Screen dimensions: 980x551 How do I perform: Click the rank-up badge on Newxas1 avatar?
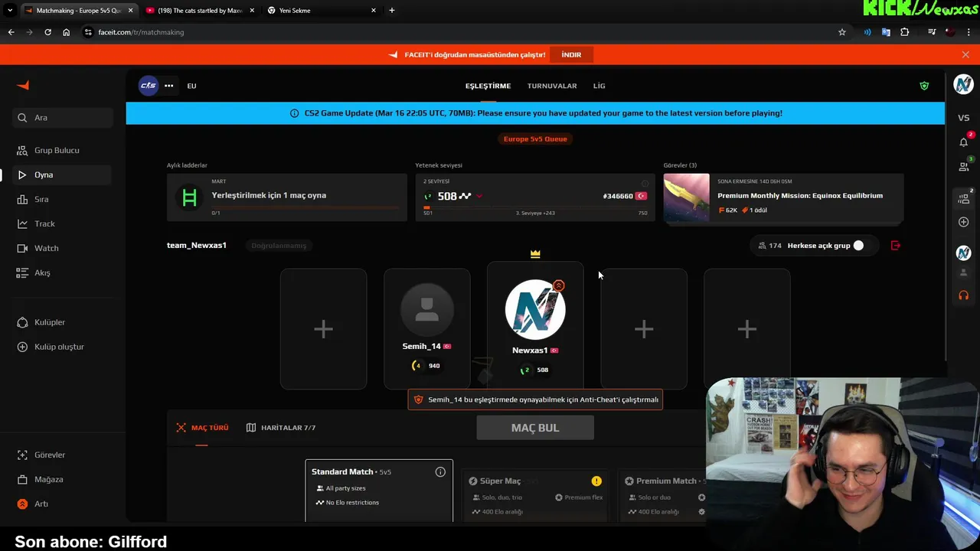pyautogui.click(x=559, y=285)
